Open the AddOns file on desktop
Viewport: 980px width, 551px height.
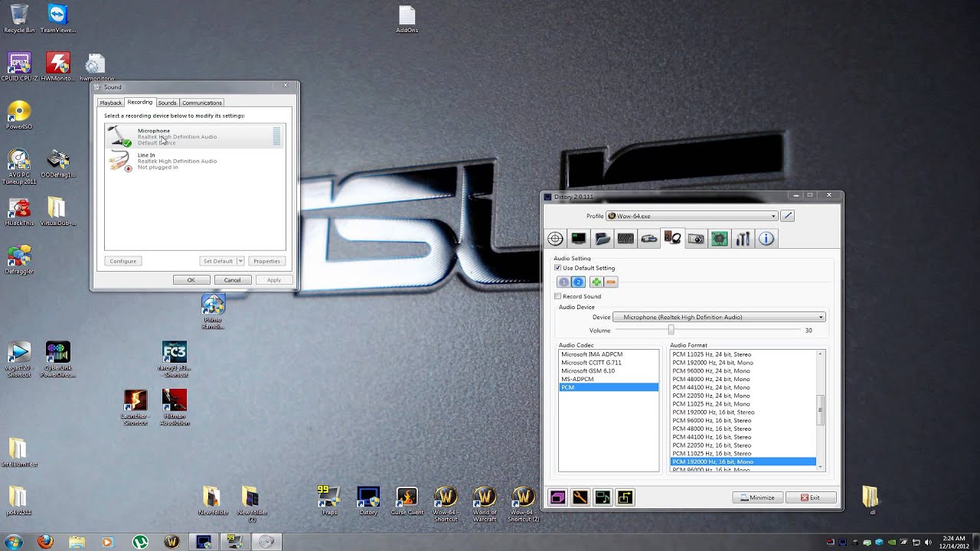407,19
